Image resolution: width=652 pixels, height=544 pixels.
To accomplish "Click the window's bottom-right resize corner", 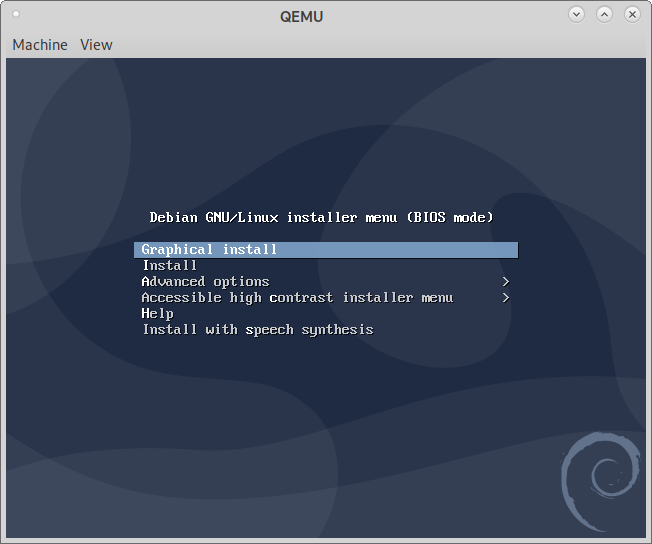I will (x=648, y=540).
